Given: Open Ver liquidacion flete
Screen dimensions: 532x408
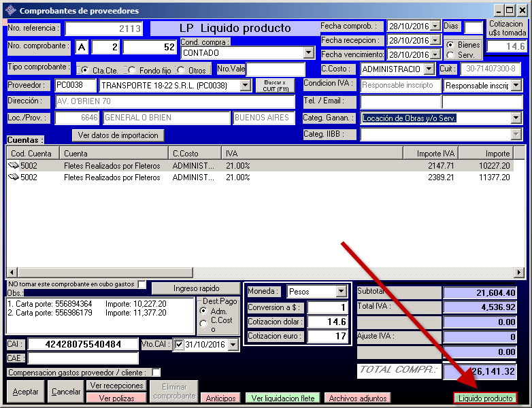Looking at the screenshot, I should click(282, 398).
